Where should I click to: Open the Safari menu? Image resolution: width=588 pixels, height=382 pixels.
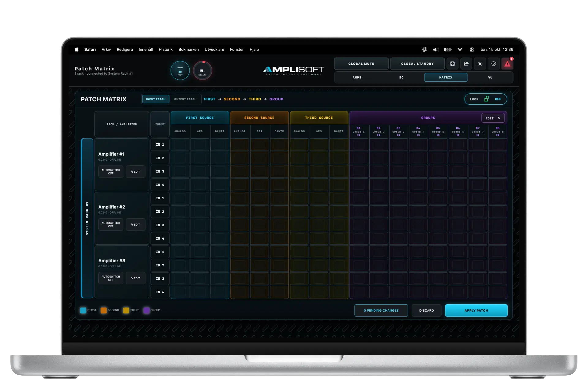[90, 49]
